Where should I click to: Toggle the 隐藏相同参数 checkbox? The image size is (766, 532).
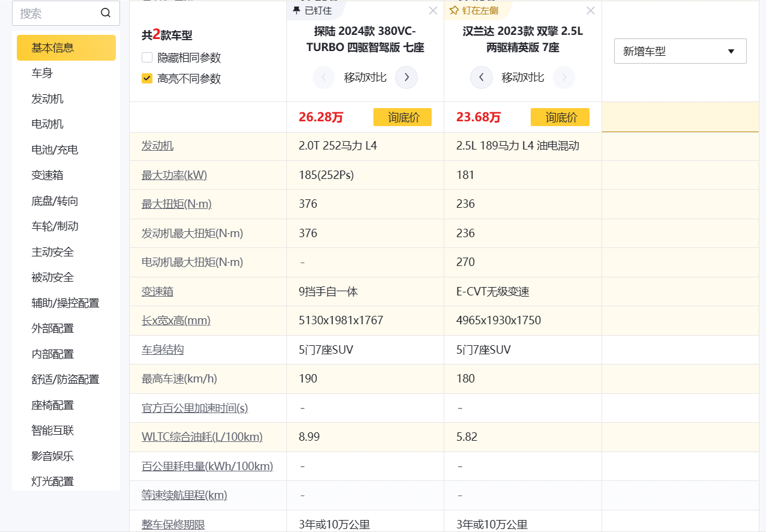147,58
